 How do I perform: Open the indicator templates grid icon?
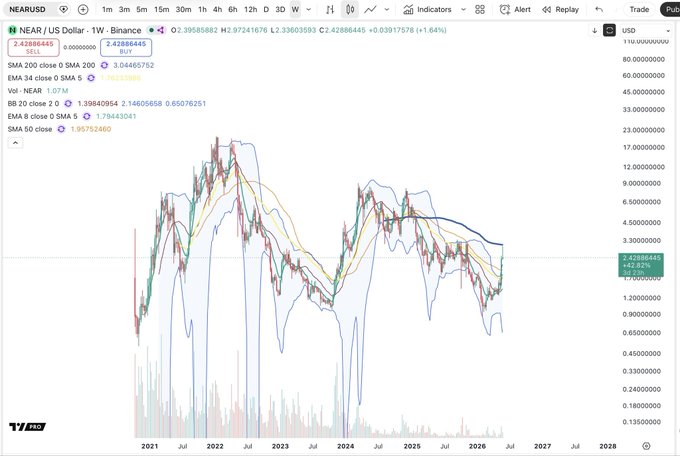pos(480,9)
